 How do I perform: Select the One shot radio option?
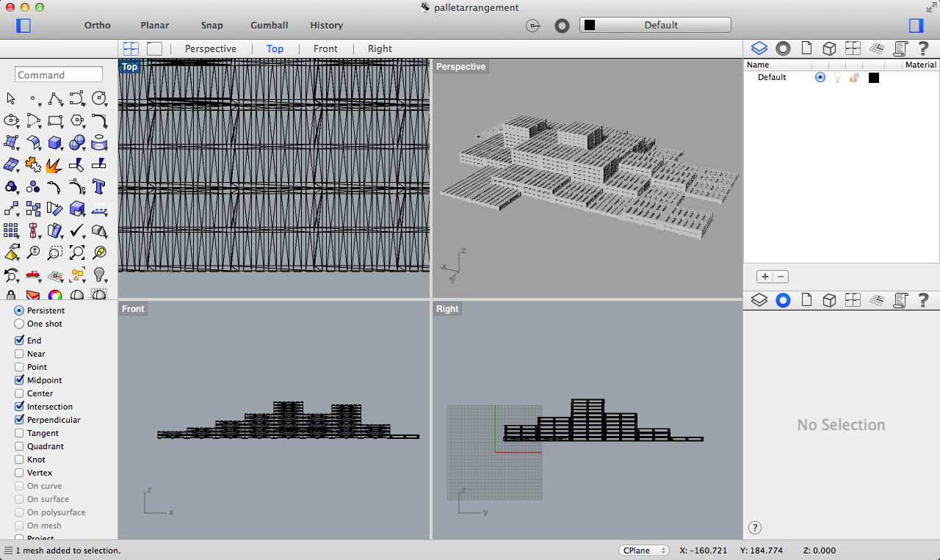pyautogui.click(x=19, y=324)
